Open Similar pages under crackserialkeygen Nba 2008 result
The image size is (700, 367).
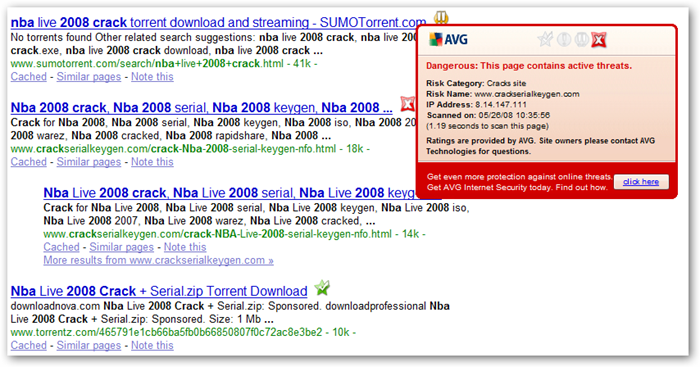89,162
